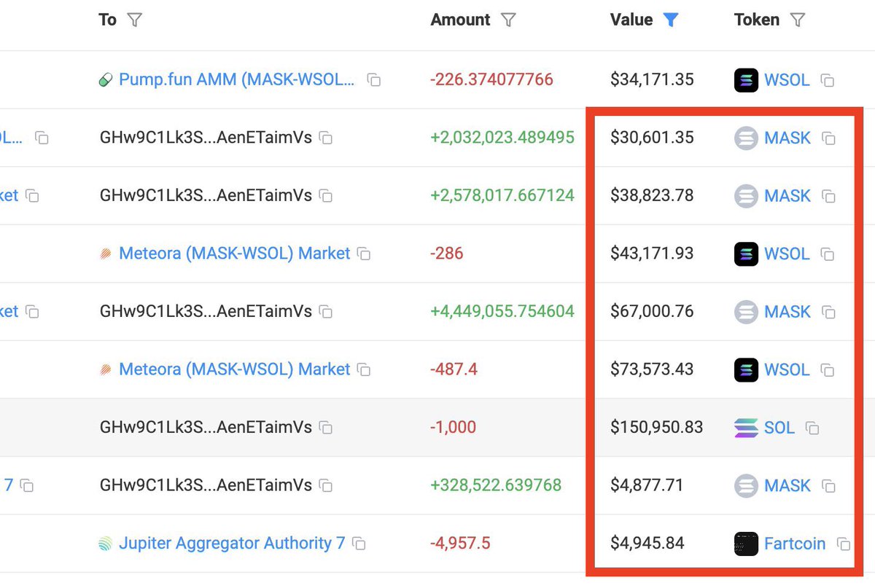Click the SOL token logo
Viewport: 875px width, 588px height.
pyautogui.click(x=746, y=428)
